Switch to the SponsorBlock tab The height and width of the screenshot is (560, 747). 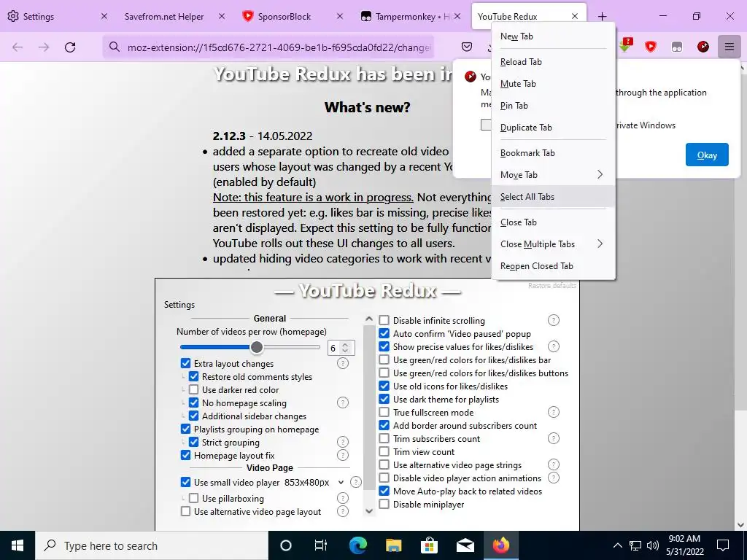[290, 16]
